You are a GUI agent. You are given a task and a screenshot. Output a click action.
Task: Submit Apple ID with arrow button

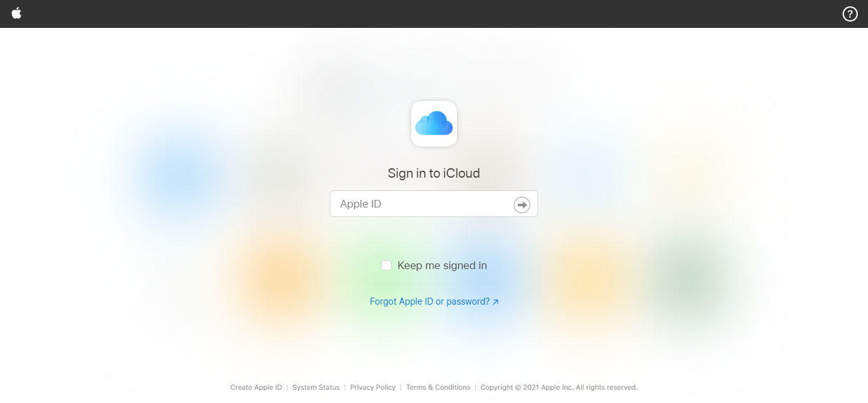tap(522, 204)
